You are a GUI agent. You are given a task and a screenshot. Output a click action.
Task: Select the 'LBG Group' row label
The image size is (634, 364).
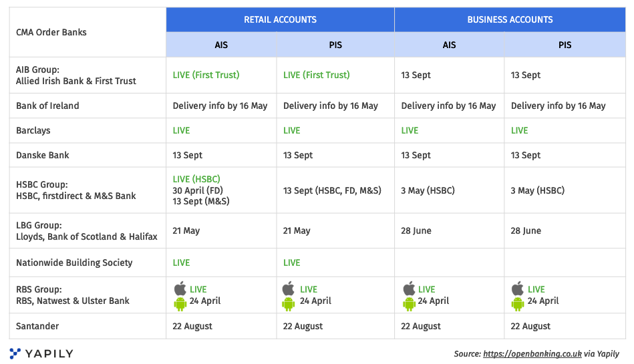(87, 231)
